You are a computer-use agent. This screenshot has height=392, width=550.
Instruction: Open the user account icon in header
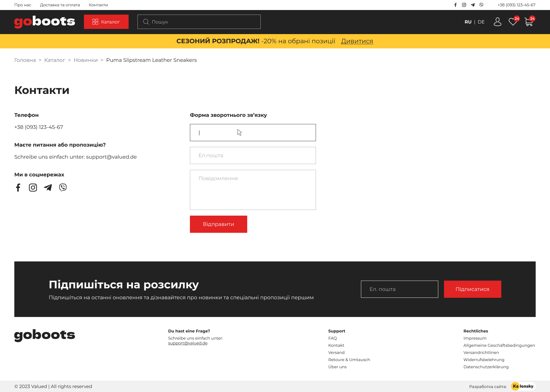tap(497, 22)
